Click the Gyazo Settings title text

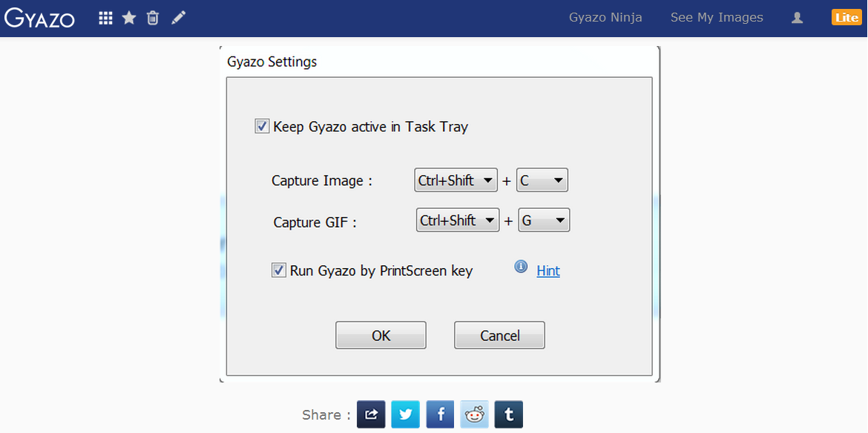coord(272,62)
